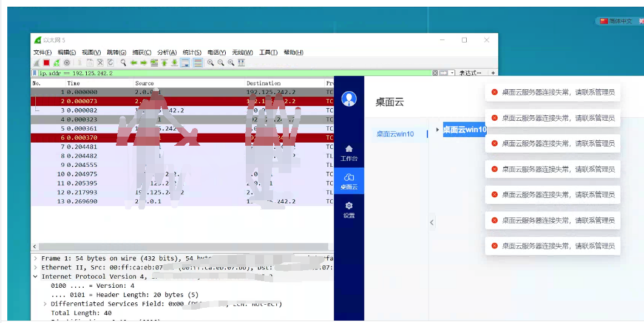
Task: Go to a specific packet
Action: pyautogui.click(x=154, y=63)
